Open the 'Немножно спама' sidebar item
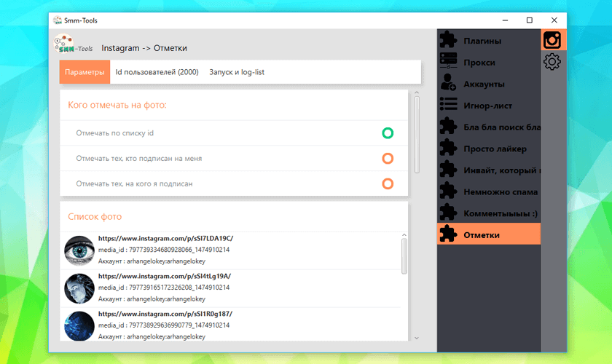This screenshot has width=612, height=364. 500,192
